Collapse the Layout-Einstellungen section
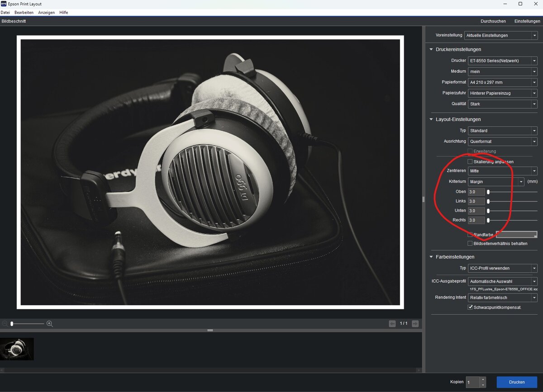 [x=431, y=119]
